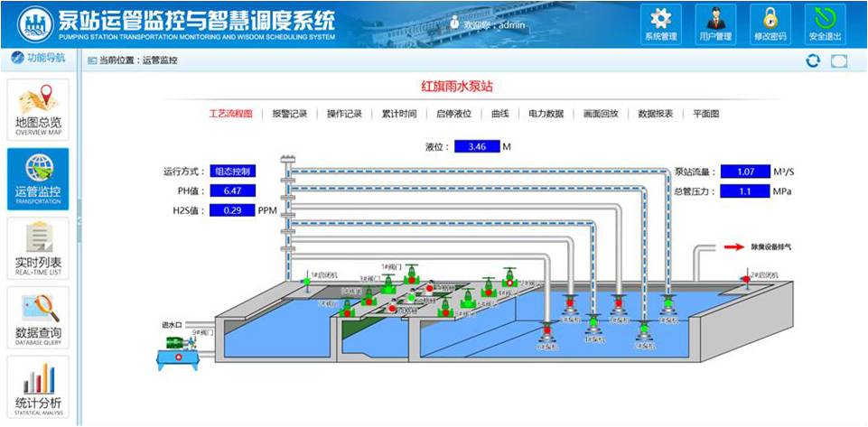Switch to the 操作记录 tab
This screenshot has height=427, width=868.
[344, 114]
